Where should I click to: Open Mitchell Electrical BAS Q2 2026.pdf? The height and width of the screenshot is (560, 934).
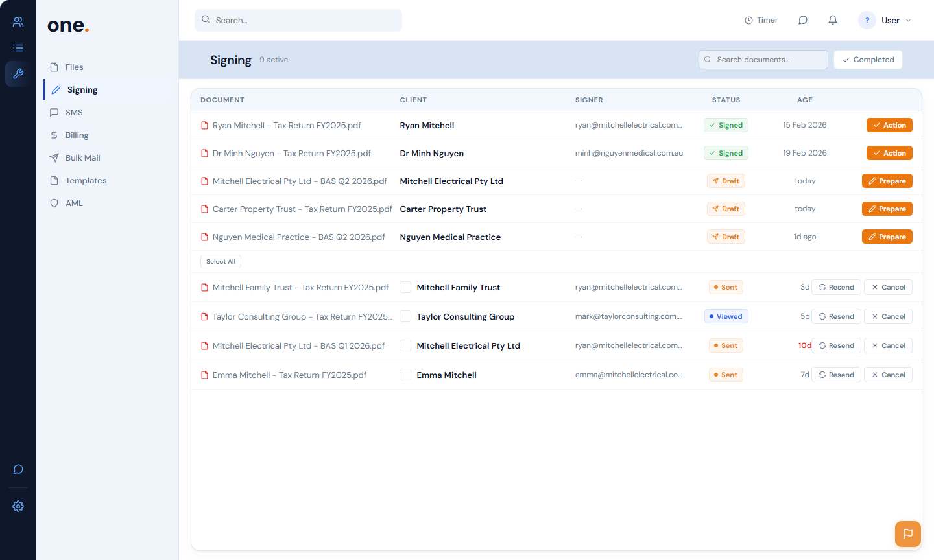click(300, 181)
